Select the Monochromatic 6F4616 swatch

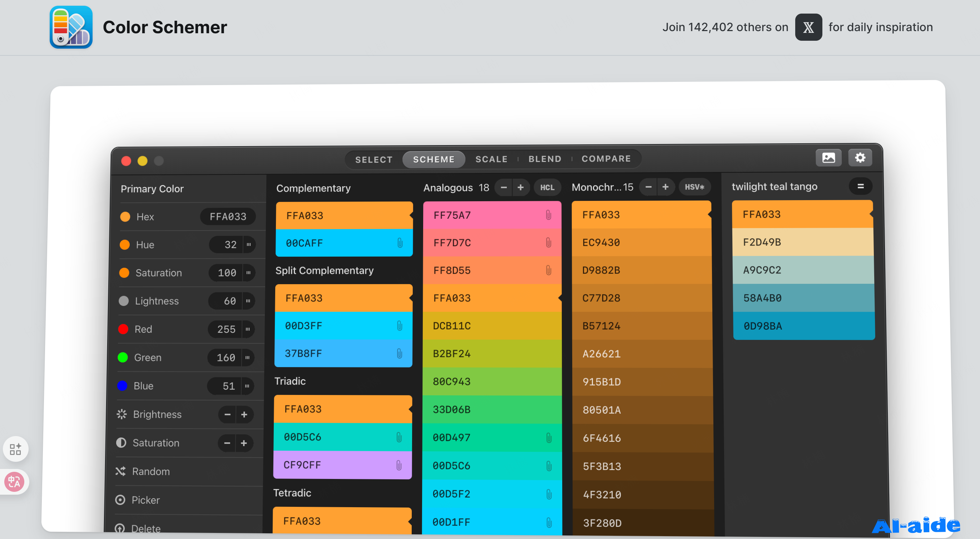click(x=642, y=438)
